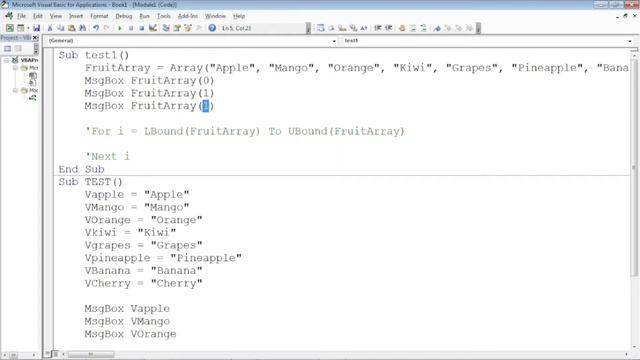Image resolution: width=640 pixels, height=360 pixels.
Task: Click the Indent icon in Edit toolbar
Action: point(378,28)
